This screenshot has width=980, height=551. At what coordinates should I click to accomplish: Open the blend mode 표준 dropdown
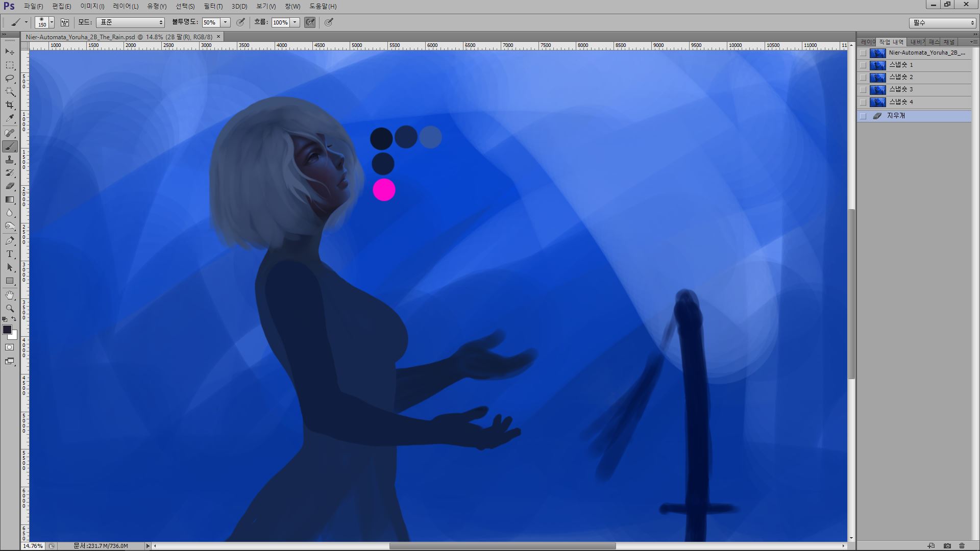(x=131, y=22)
